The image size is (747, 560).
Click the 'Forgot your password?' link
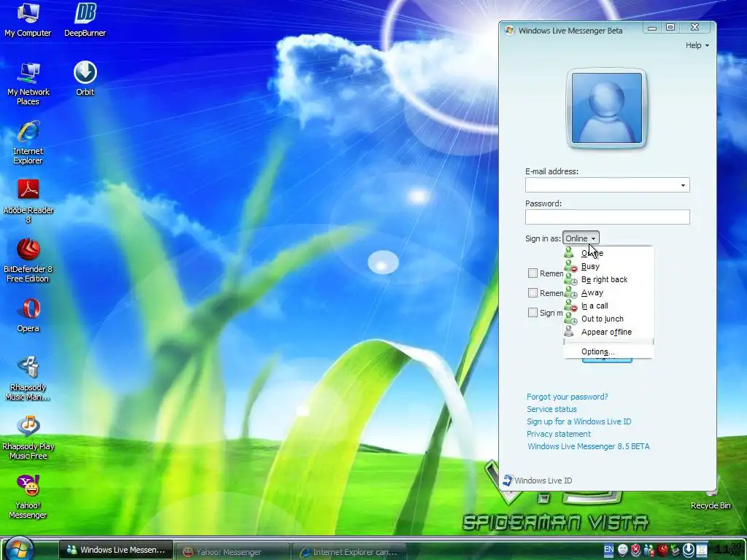[567, 397]
